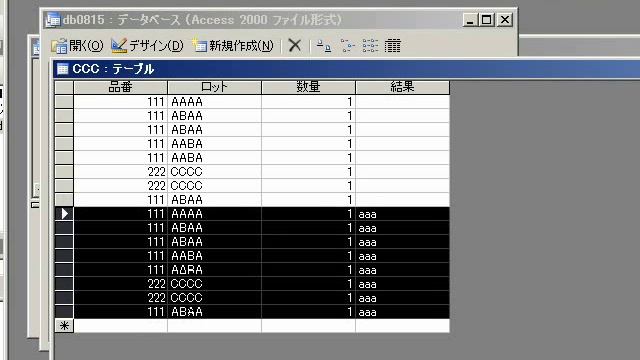
Task: Switch to details view icon
Action: click(393, 46)
